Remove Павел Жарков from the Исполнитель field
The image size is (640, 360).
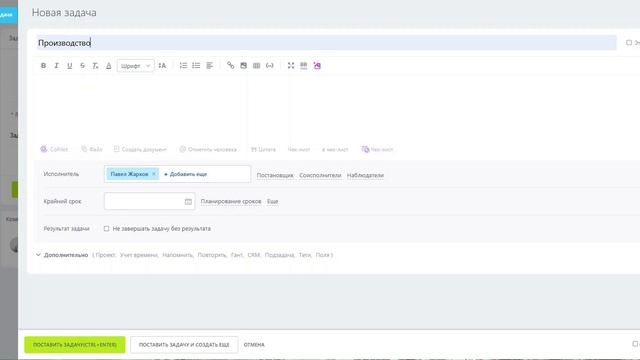click(x=154, y=174)
